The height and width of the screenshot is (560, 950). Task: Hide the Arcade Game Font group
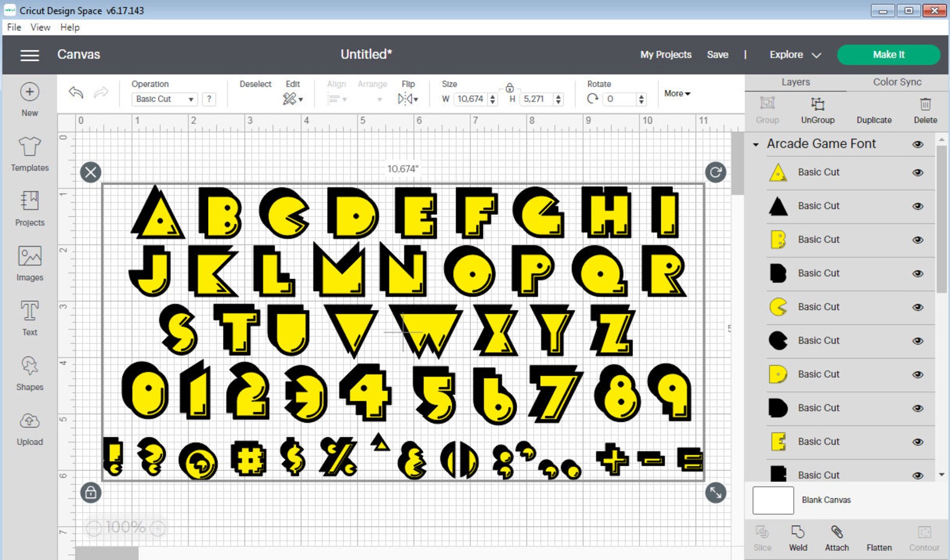point(918,144)
